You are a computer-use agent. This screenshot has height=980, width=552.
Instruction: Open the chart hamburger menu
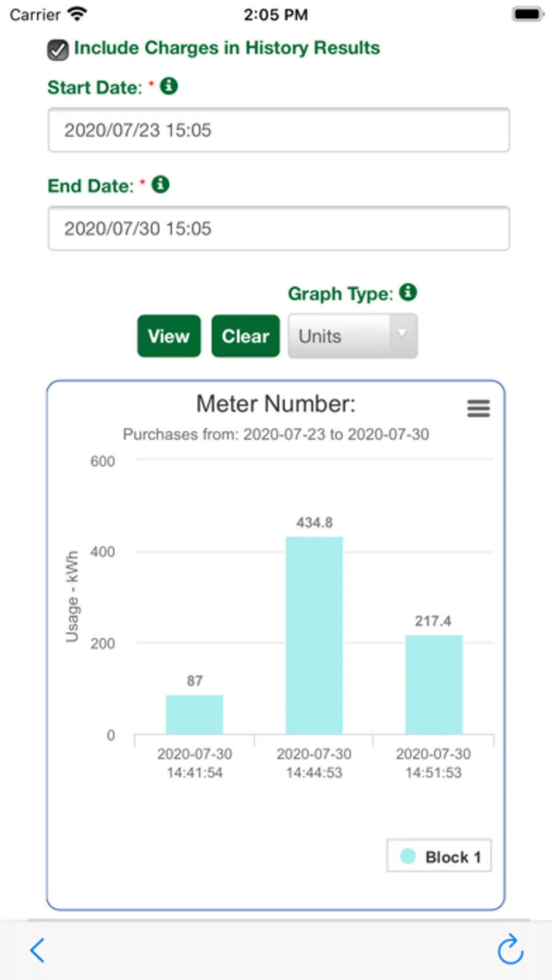click(x=478, y=408)
